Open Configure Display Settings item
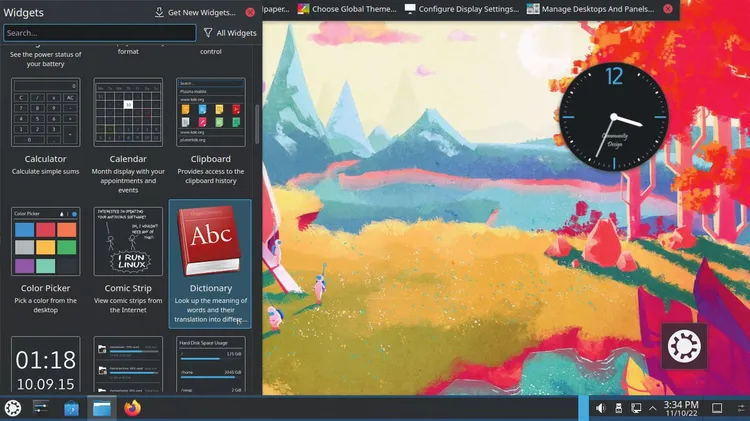The height and width of the screenshot is (421, 750). [461, 9]
